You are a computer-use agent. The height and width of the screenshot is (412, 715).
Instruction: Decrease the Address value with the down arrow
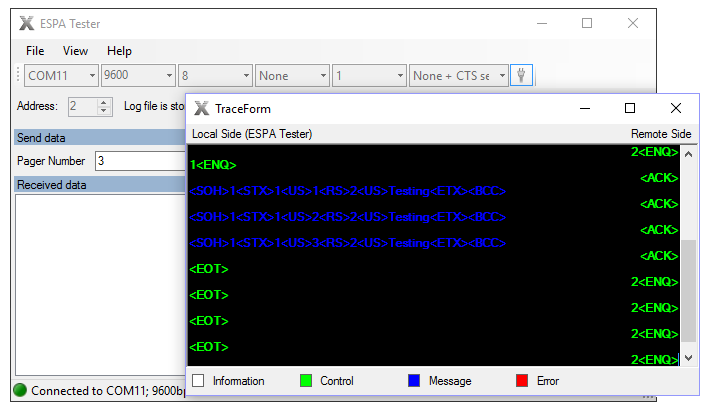point(104,111)
